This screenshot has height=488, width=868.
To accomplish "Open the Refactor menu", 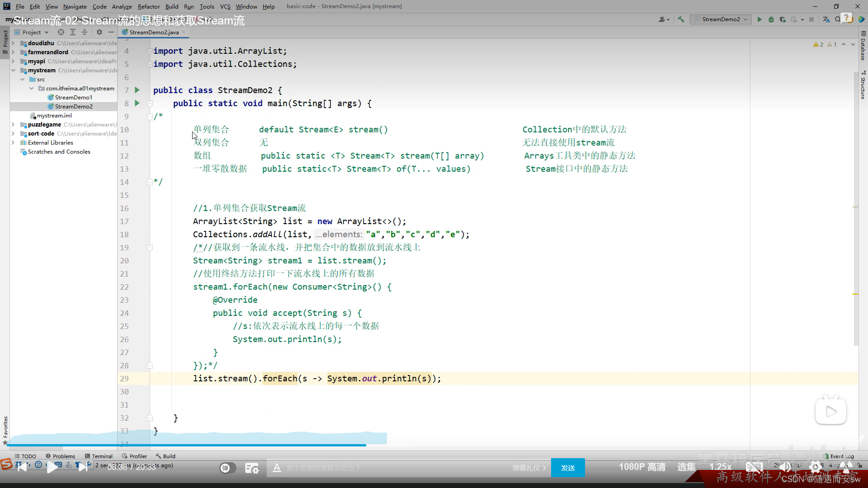I will click(x=149, y=6).
